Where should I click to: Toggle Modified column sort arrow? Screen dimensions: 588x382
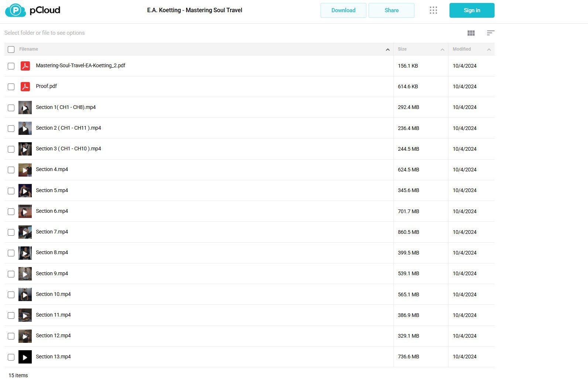pos(489,50)
